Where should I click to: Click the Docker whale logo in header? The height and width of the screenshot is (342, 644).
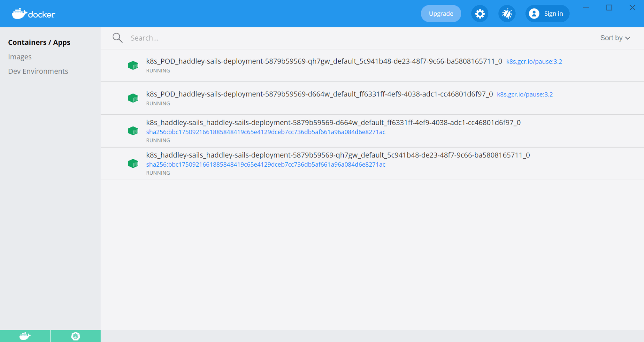[34, 14]
